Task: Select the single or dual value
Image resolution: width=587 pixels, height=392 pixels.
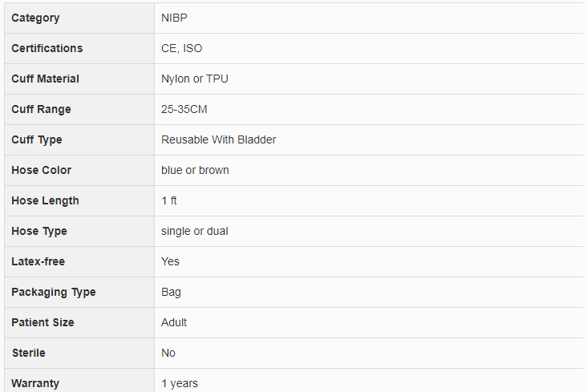Action: (194, 231)
